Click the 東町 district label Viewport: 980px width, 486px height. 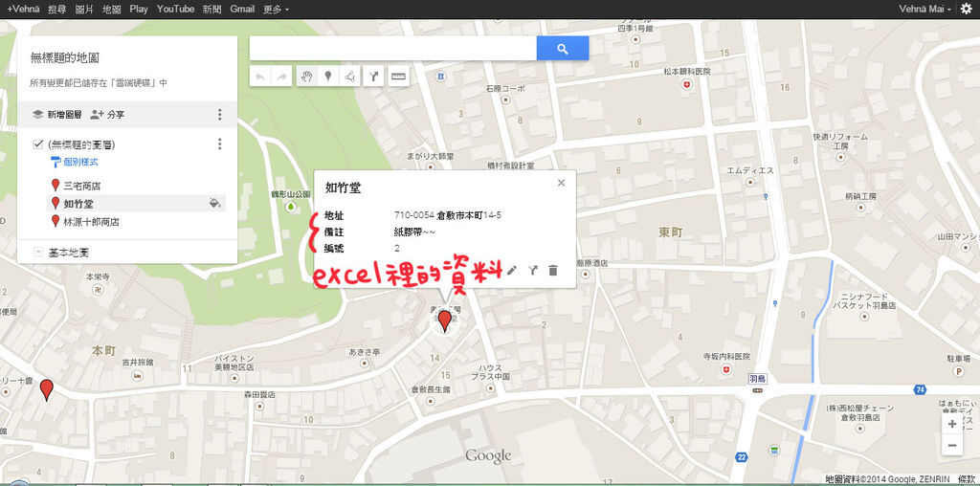[671, 232]
